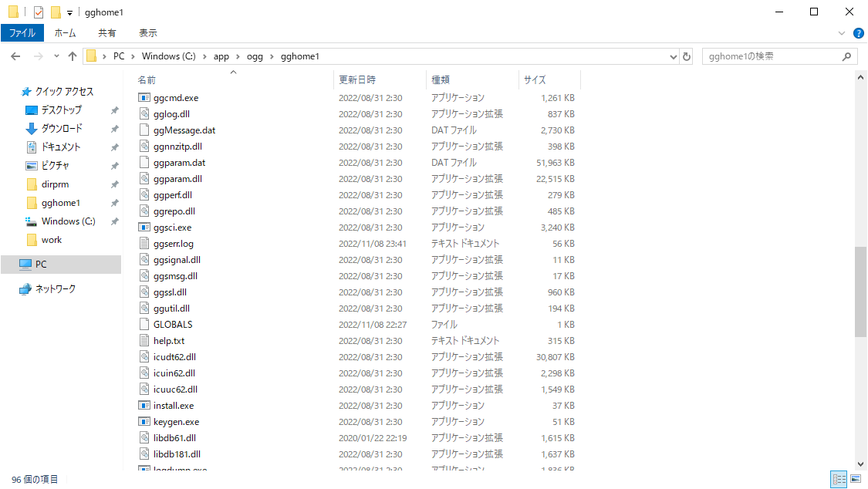Refresh the current folder

point(687,56)
